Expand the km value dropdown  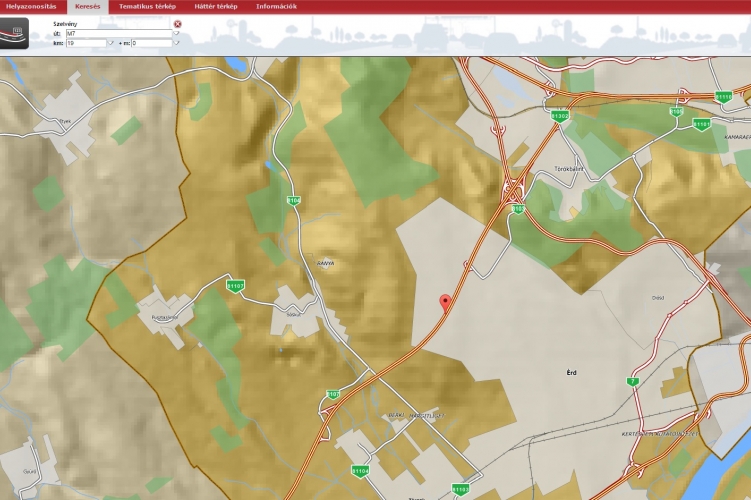pyautogui.click(x=112, y=43)
